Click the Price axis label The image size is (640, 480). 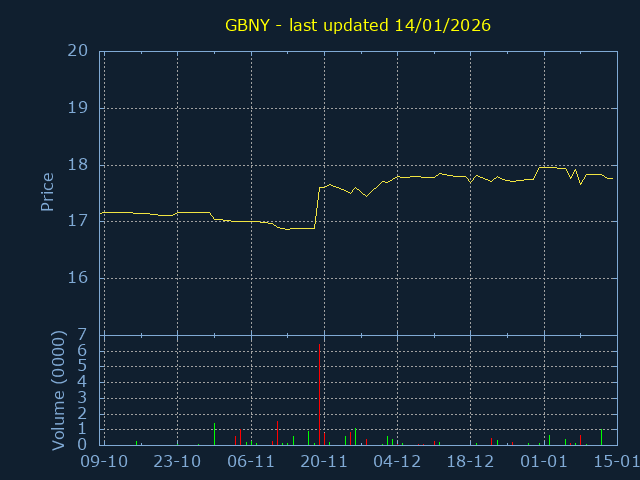[x=47, y=192]
